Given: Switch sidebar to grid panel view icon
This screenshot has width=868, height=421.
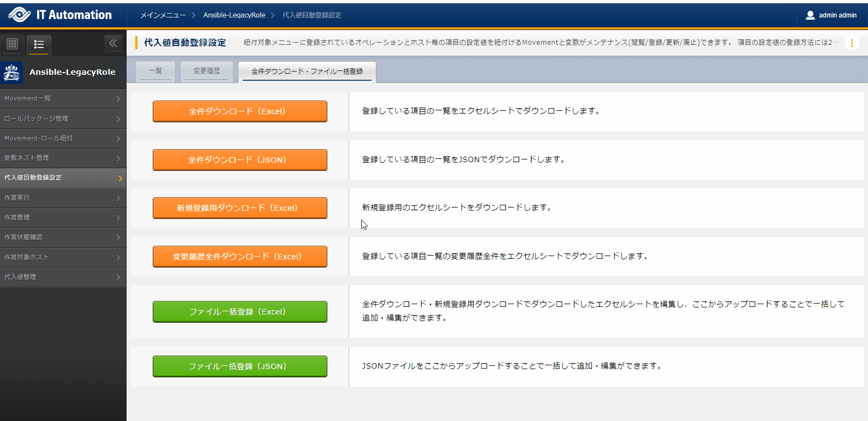Looking at the screenshot, I should point(13,44).
